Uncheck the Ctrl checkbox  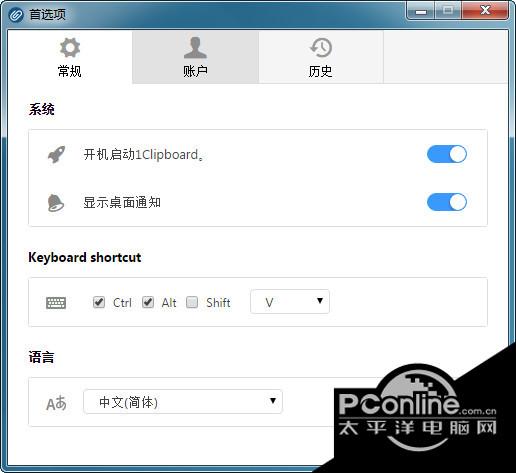(99, 302)
